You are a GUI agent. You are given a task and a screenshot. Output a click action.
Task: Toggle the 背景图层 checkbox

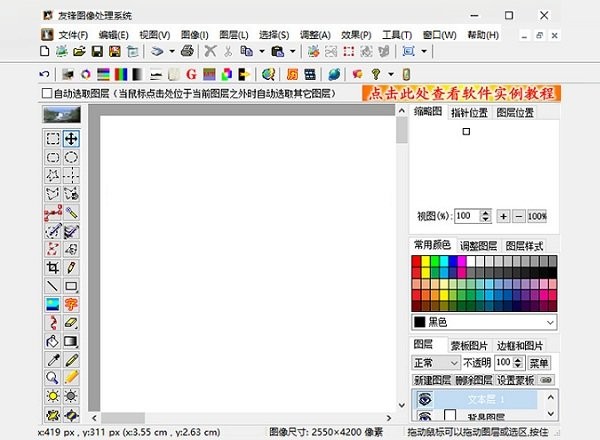[450, 417]
